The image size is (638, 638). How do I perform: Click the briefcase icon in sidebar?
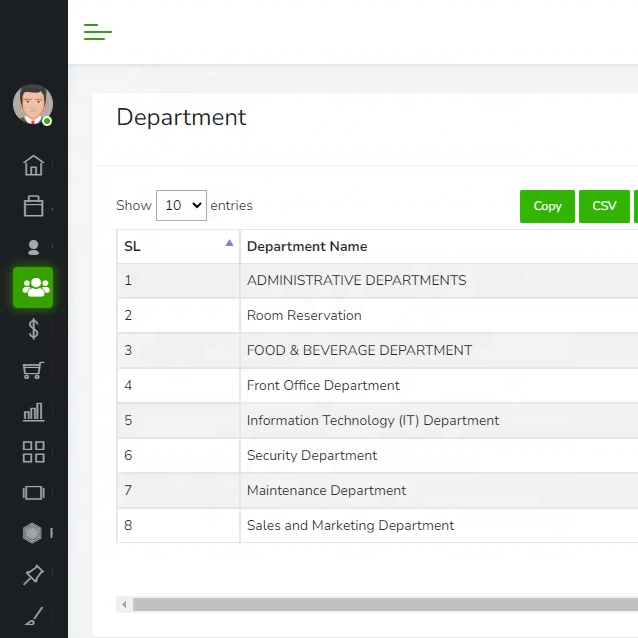[34, 206]
